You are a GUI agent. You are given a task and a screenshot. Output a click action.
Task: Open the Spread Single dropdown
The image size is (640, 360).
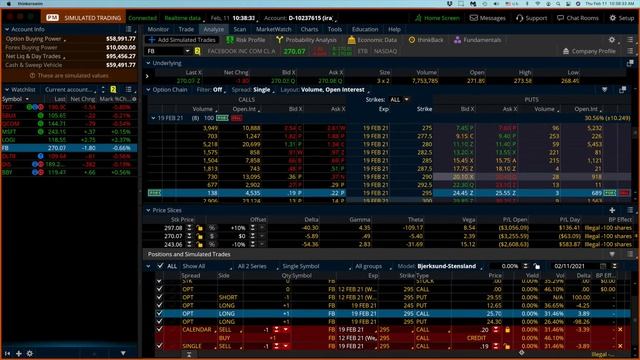pyautogui.click(x=253, y=90)
